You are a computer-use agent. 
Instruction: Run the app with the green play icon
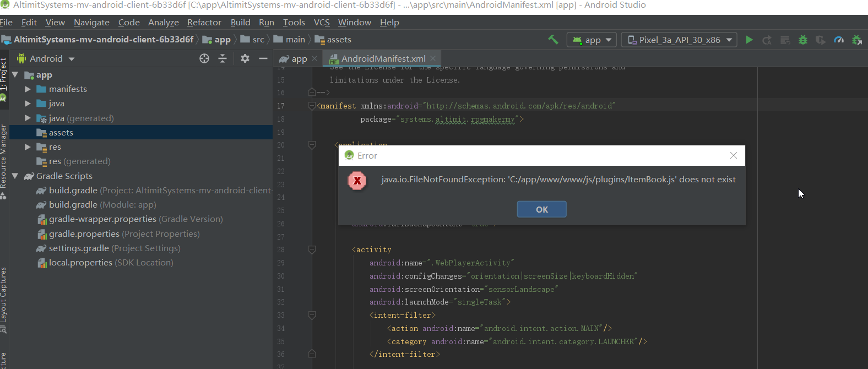pos(749,40)
